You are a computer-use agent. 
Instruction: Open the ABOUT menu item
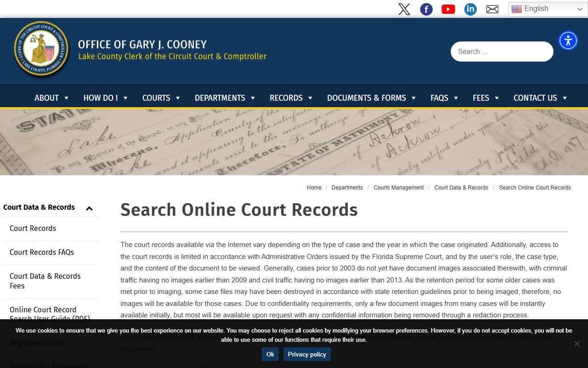tap(46, 98)
